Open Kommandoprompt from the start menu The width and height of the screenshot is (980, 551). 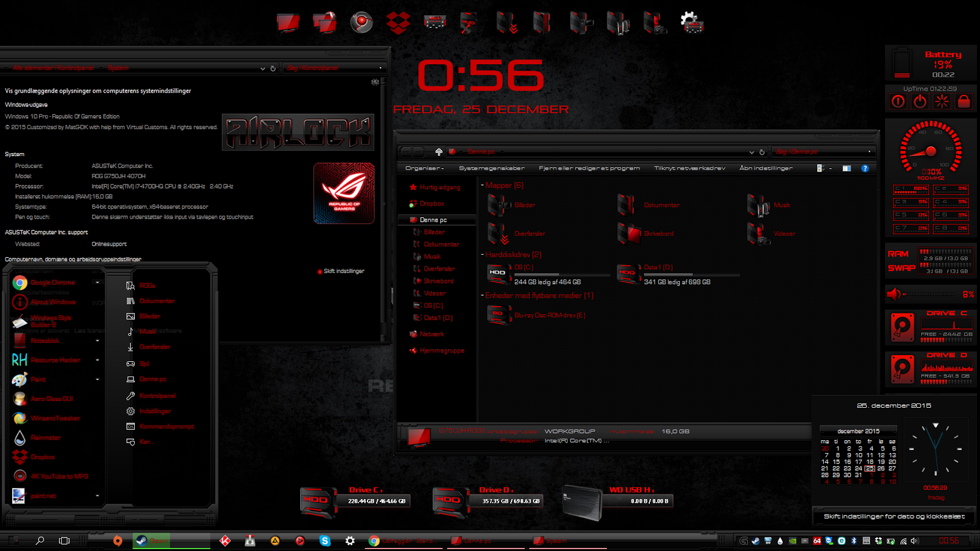pos(165,426)
